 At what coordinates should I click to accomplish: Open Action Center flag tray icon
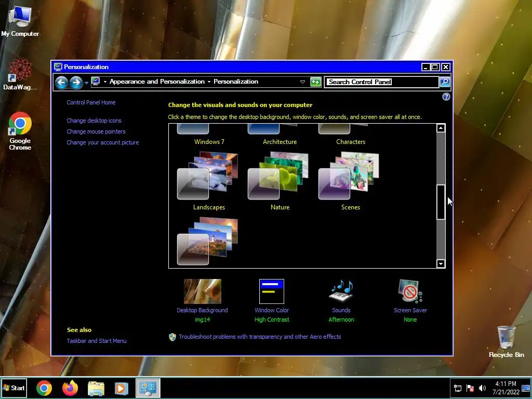(x=470, y=388)
